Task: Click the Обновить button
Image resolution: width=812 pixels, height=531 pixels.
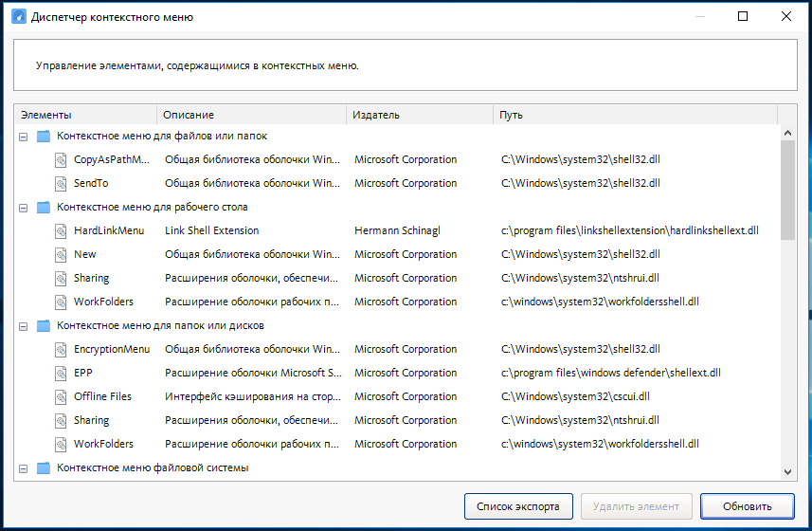Action: pos(748,506)
